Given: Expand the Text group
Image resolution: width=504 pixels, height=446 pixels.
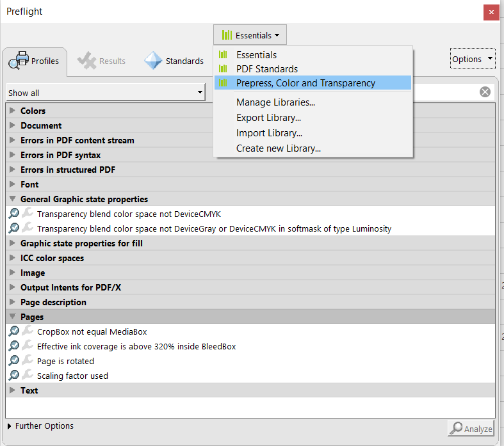Looking at the screenshot, I should pos(12,390).
